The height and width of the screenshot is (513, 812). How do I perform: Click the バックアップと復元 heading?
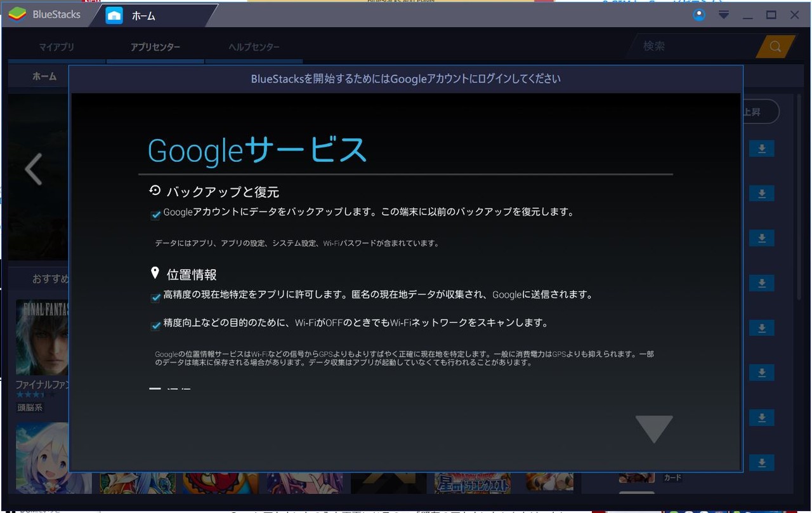point(223,192)
